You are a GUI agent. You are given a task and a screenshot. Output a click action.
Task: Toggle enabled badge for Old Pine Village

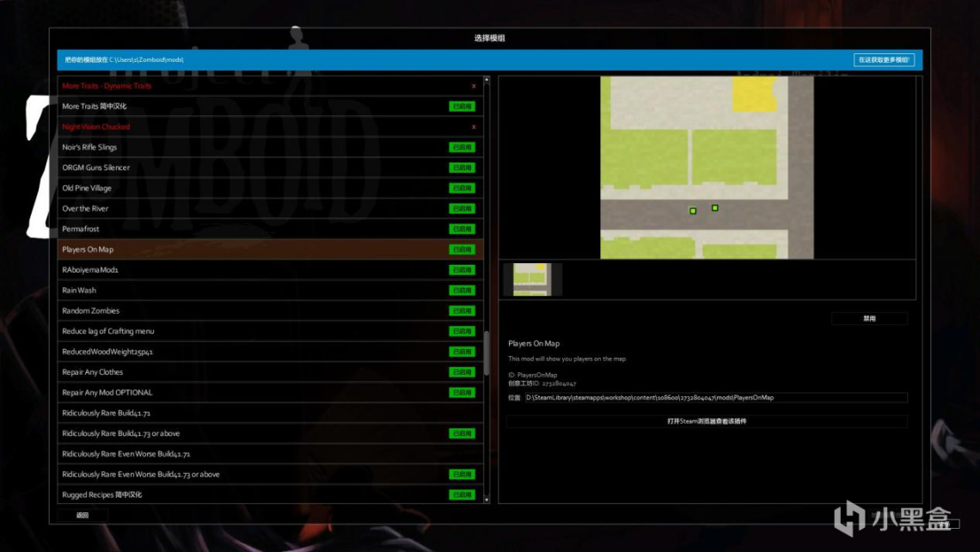462,188
